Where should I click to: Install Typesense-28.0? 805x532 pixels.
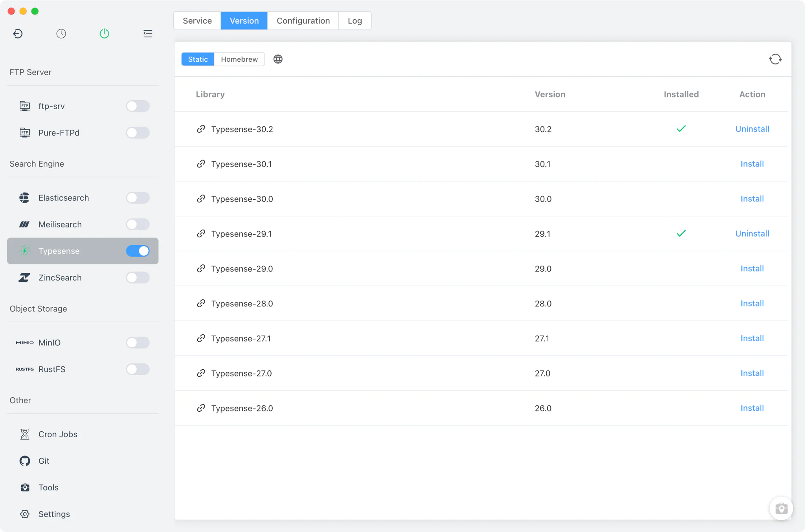(752, 303)
